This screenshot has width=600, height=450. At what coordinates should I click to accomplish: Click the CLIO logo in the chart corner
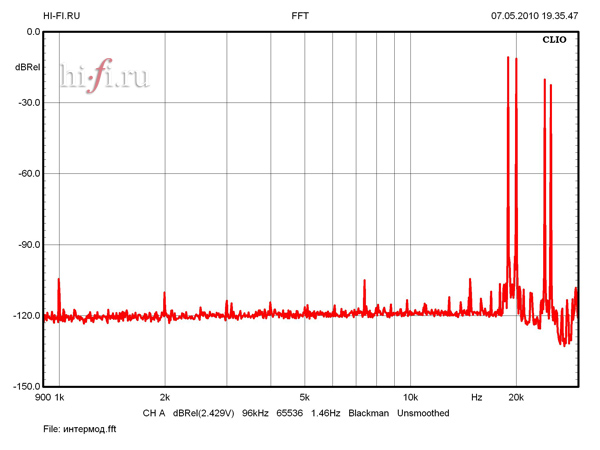(x=554, y=41)
